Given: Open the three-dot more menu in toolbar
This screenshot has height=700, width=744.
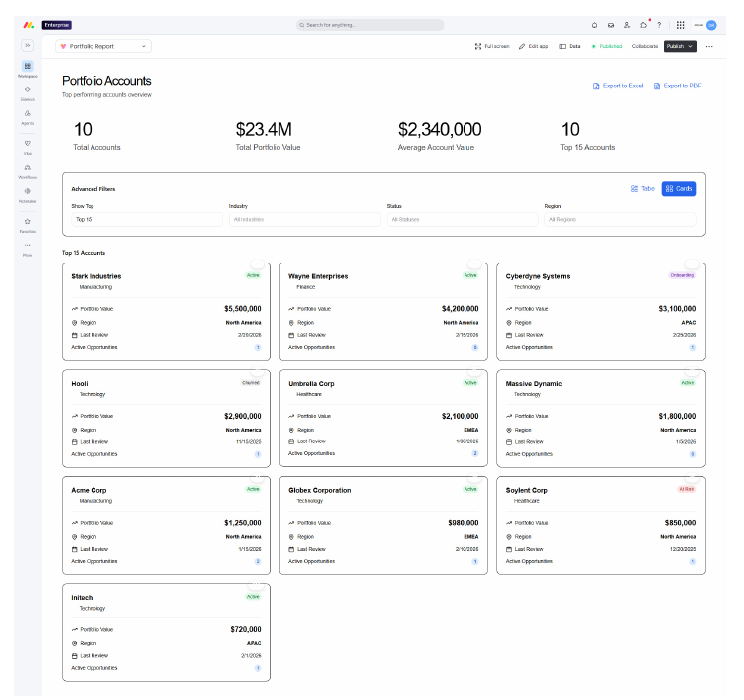Looking at the screenshot, I should pyautogui.click(x=709, y=46).
